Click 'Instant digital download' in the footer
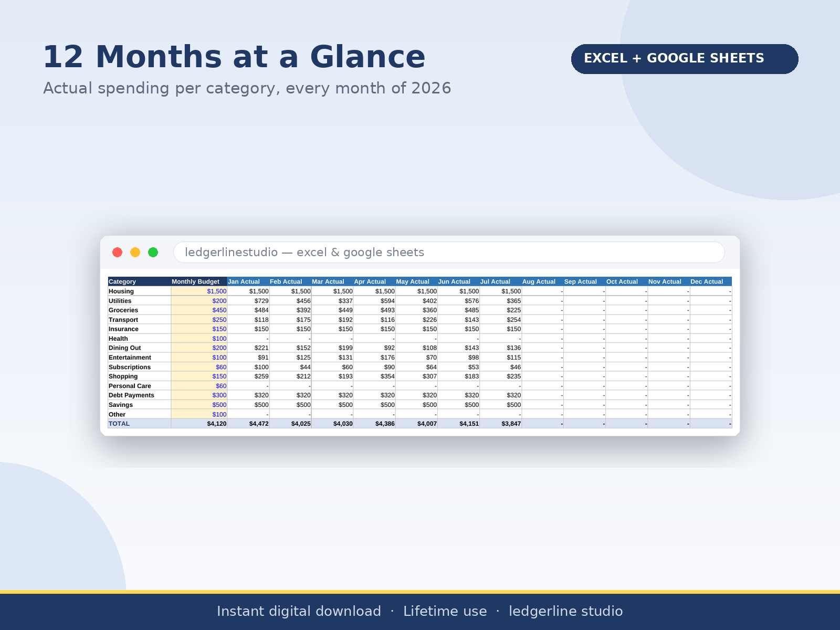Screen dimensions: 840x630 tap(299, 612)
